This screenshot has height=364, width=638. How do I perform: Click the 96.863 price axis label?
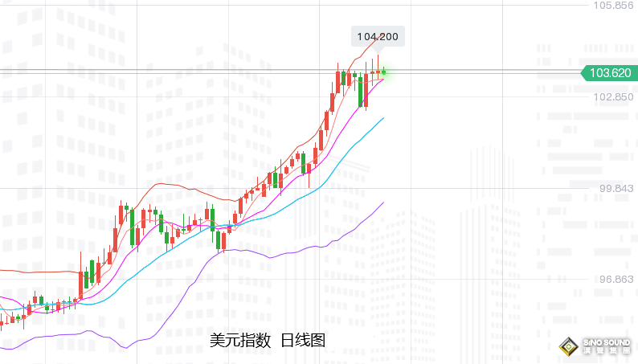[x=616, y=279]
